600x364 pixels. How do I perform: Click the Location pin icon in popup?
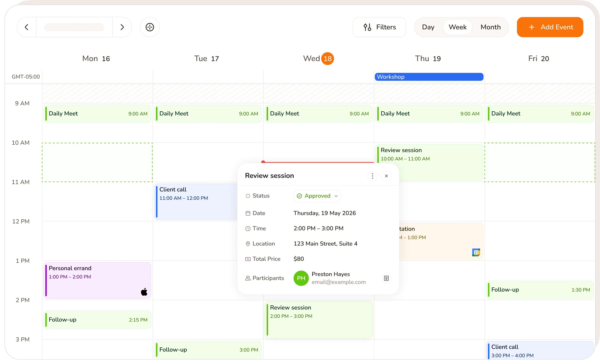click(248, 244)
